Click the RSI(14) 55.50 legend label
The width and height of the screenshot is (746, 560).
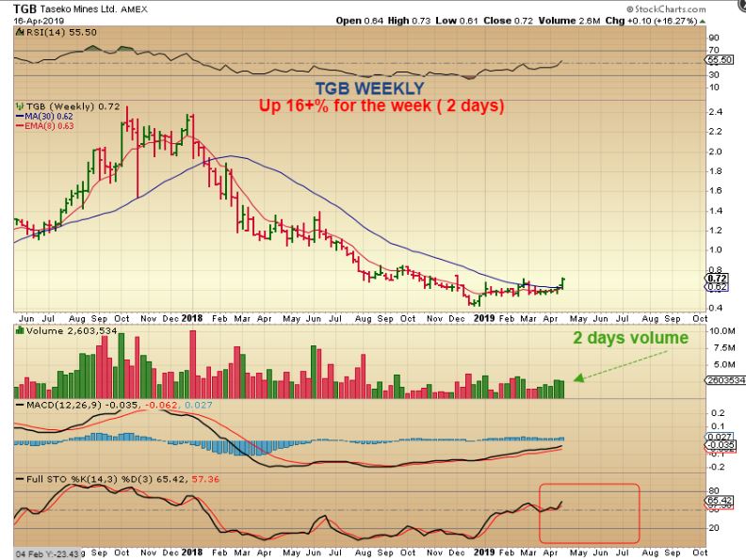pos(61,32)
